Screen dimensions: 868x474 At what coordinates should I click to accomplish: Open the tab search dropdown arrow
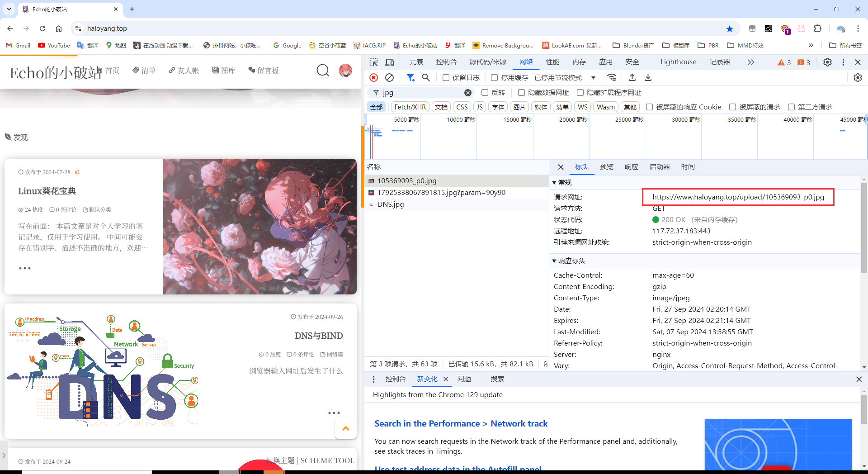click(9, 9)
